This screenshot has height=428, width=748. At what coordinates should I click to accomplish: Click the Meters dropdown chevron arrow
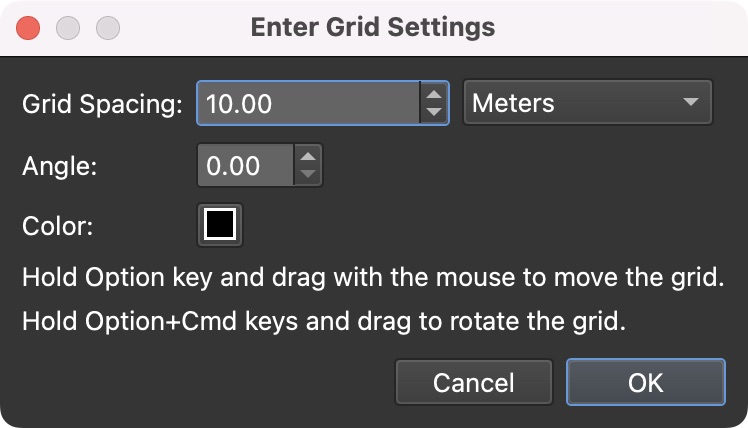pos(690,103)
